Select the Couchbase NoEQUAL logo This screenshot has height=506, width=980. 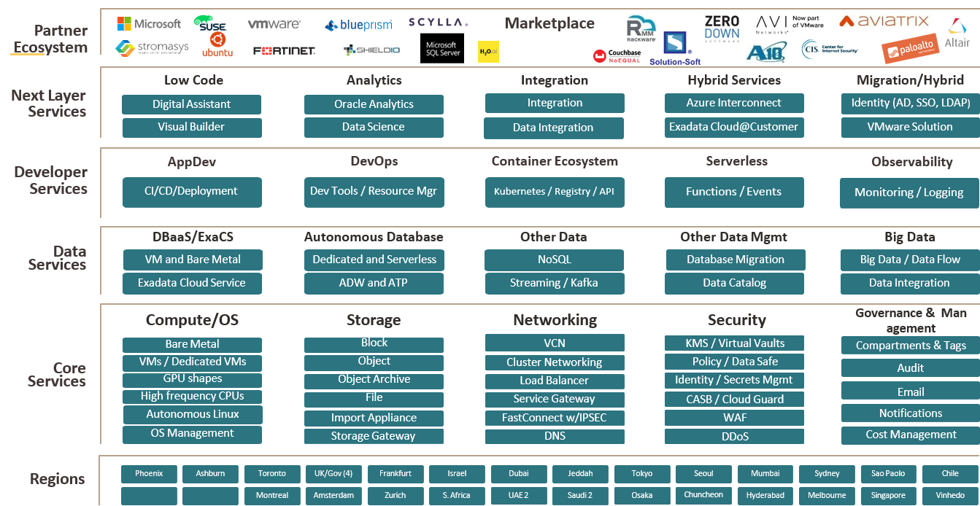tap(617, 56)
